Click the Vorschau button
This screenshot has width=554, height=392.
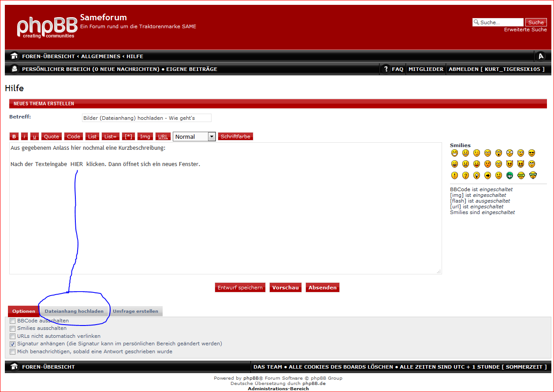[x=285, y=288]
